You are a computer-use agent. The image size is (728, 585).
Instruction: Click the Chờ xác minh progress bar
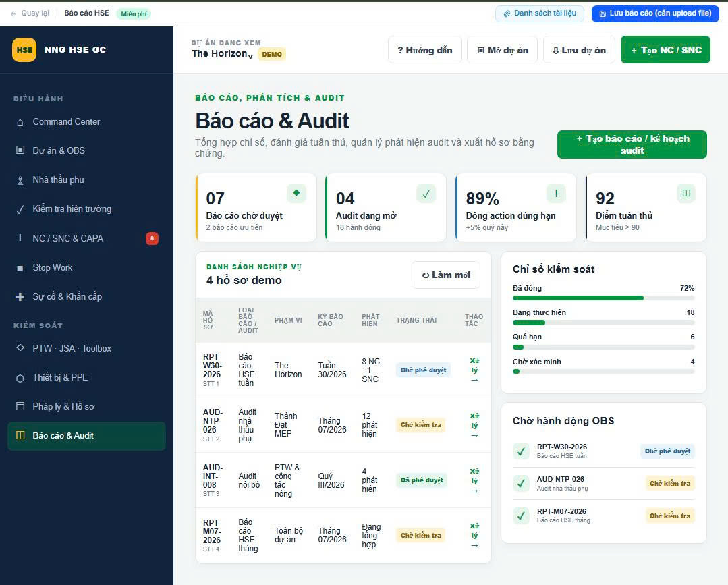tap(604, 371)
